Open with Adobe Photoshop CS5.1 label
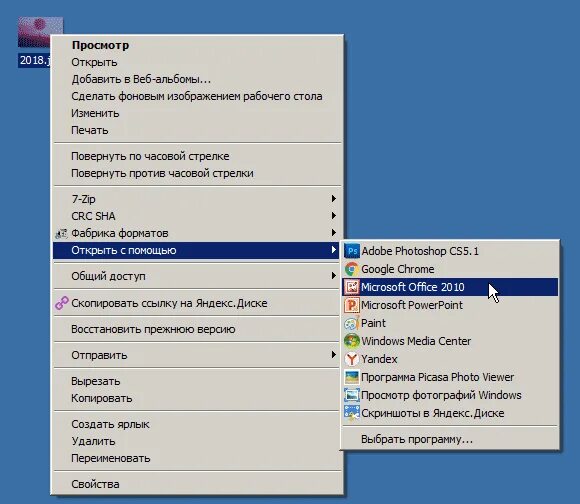This screenshot has height=504, width=580. [420, 251]
